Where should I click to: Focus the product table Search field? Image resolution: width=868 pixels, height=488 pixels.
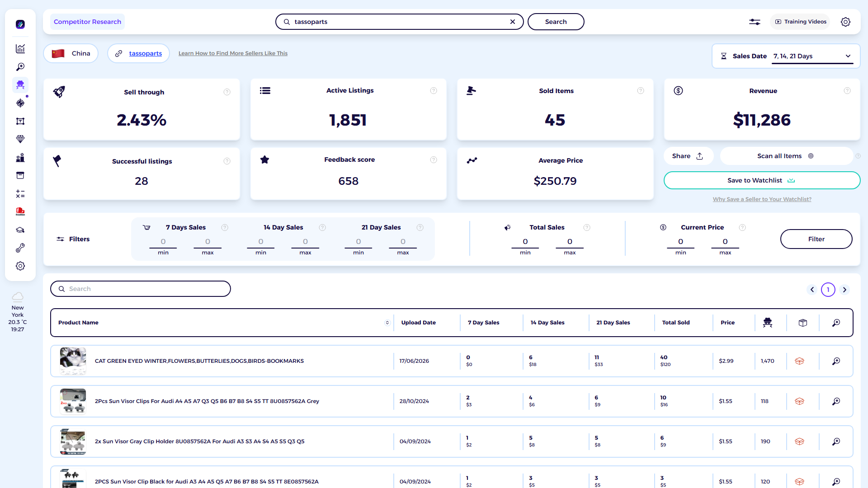pyautogui.click(x=141, y=289)
